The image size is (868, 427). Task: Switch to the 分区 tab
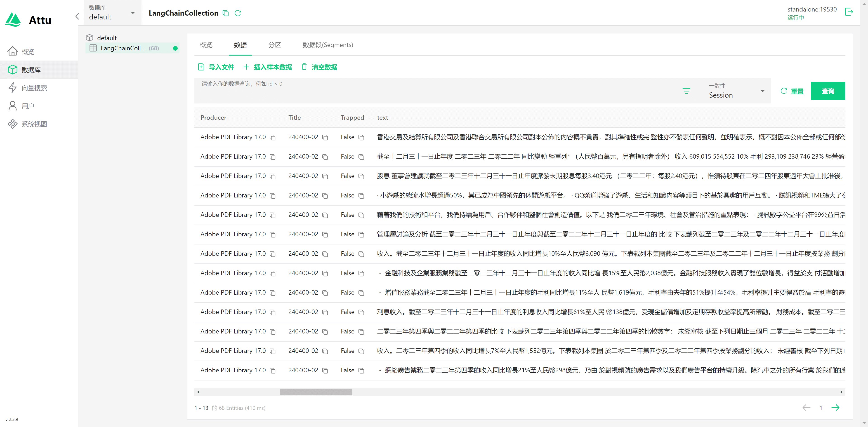[275, 45]
